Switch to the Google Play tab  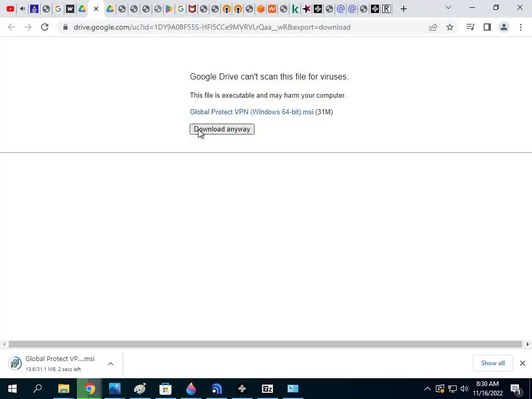(169, 9)
